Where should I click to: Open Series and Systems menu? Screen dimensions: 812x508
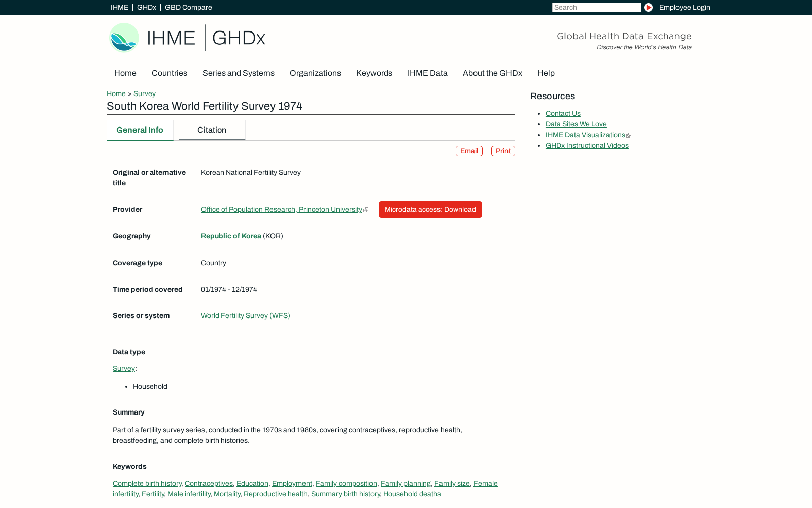[239, 73]
